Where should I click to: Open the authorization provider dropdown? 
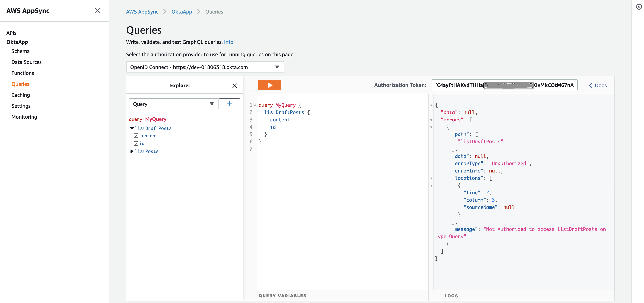[205, 67]
